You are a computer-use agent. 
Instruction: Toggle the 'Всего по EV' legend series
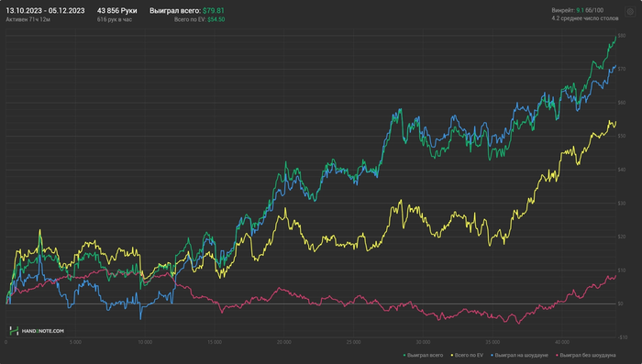[x=467, y=356]
